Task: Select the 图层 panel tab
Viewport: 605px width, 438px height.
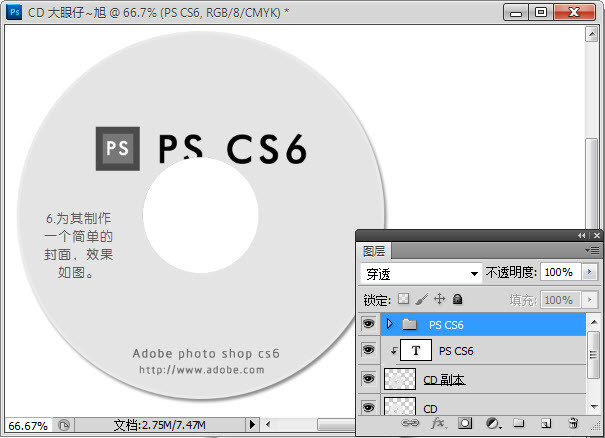Action: 374,250
